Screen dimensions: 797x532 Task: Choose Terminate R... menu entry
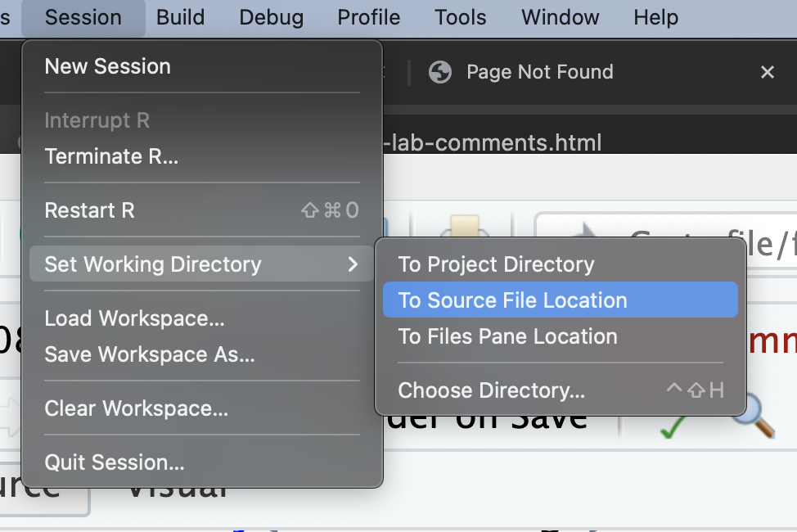point(111,156)
